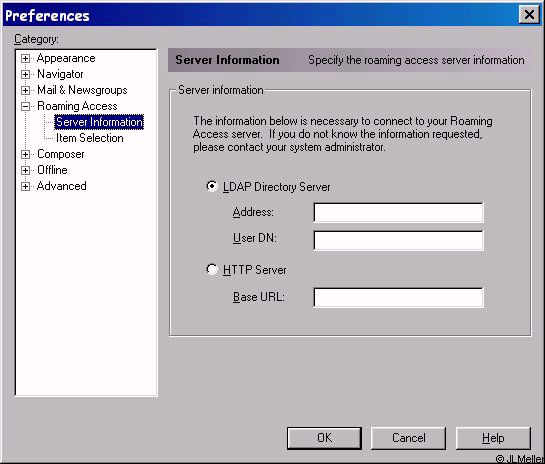
Task: Expand the Navigator category node
Action: pos(25,74)
